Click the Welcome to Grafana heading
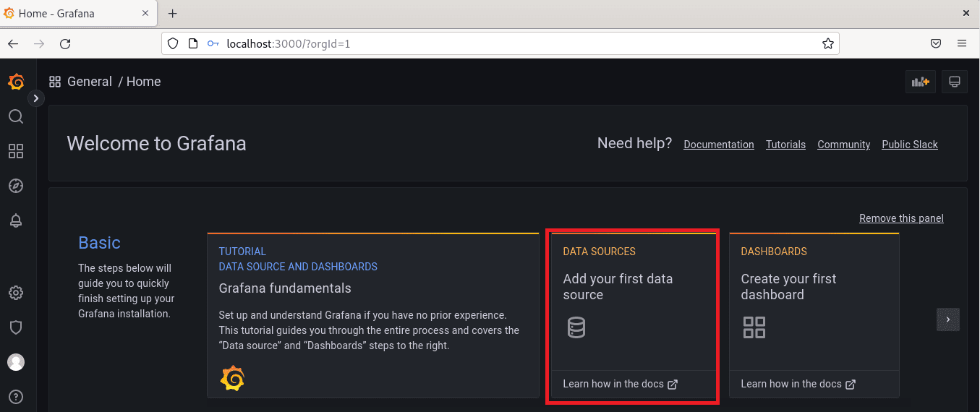980x412 pixels. 156,143
